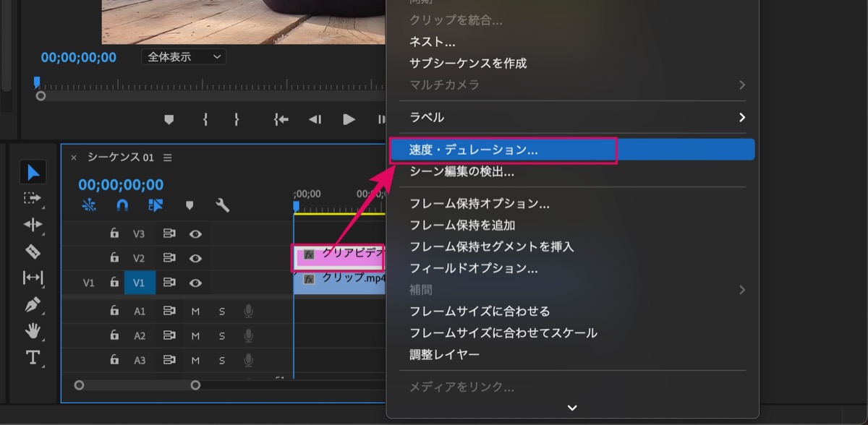Toggle sync lock on track V3
Image resolution: width=868 pixels, height=425 pixels.
(x=169, y=234)
